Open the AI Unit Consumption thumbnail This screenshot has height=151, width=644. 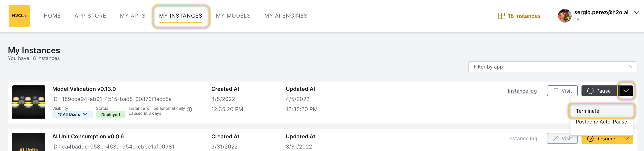pyautogui.click(x=28, y=142)
